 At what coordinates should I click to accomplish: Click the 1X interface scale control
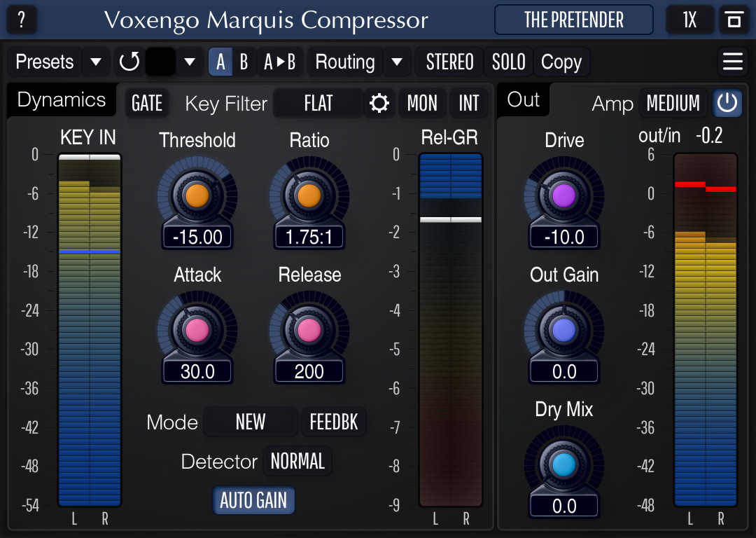(689, 20)
